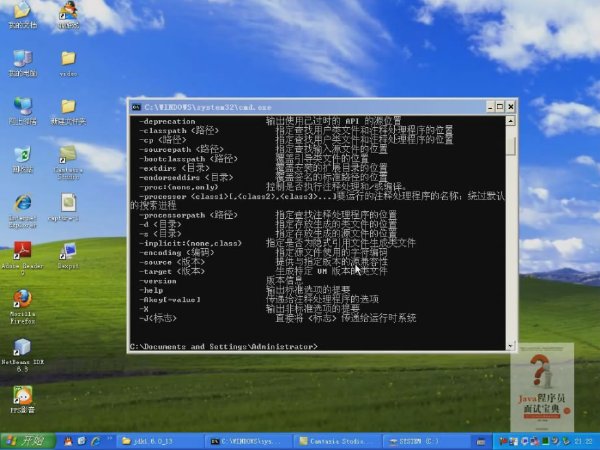
Task: Click the system tray clock
Action: [x=583, y=441]
